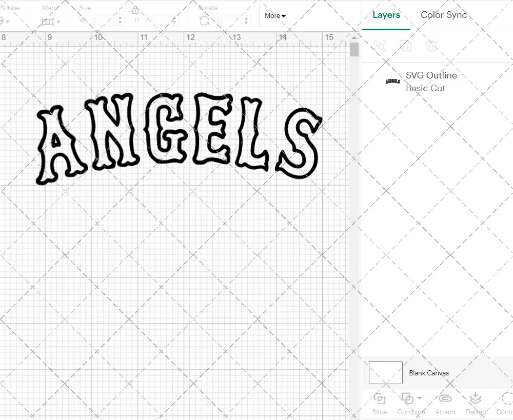Open the More dropdown menu
The width and height of the screenshot is (513, 420).
[x=275, y=15]
